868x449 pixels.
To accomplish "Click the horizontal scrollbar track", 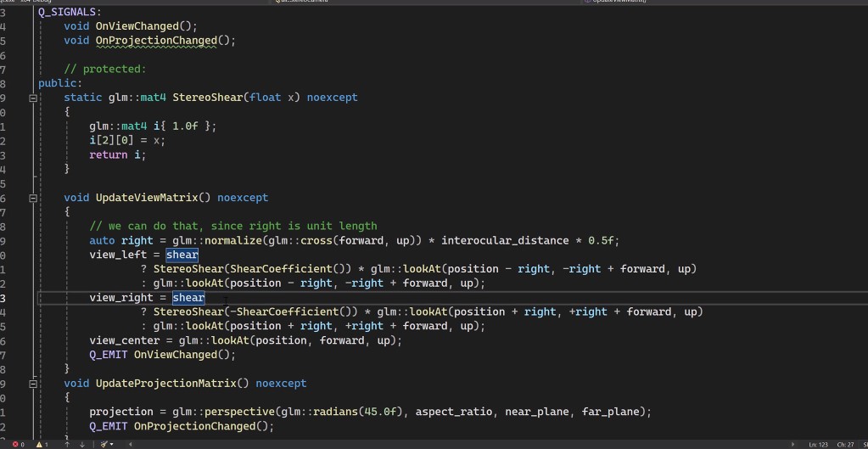I will (x=458, y=444).
